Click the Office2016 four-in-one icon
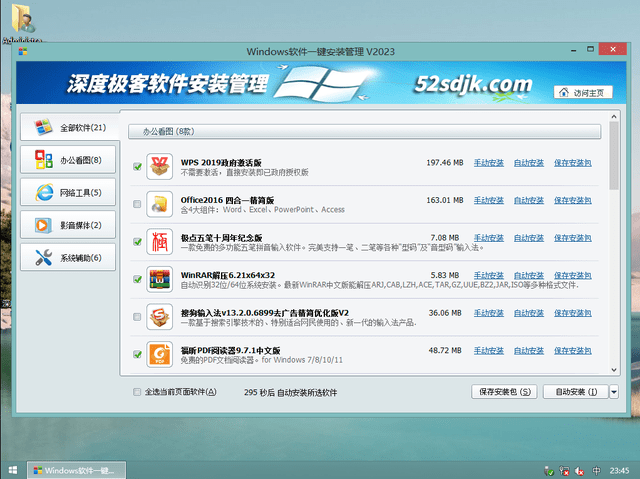Viewport: 640px width, 479px height. point(160,204)
